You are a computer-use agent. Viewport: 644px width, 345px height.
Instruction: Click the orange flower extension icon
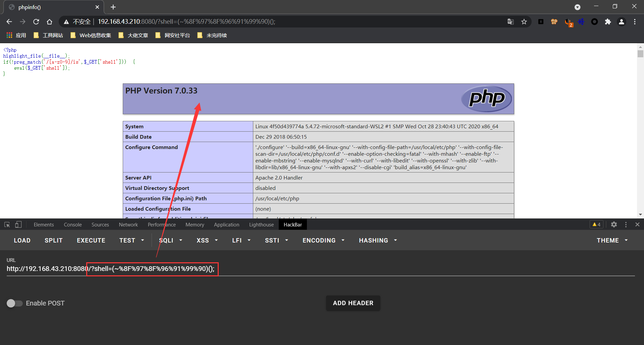[554, 22]
